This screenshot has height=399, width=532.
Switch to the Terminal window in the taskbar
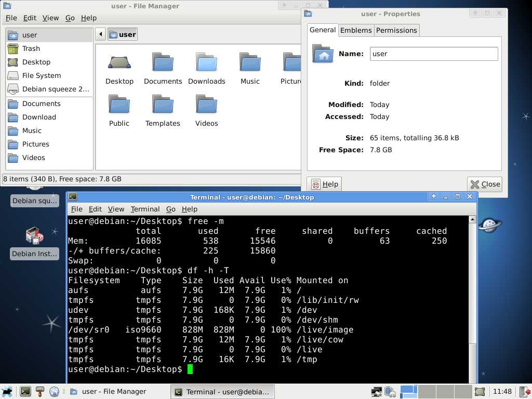click(x=223, y=392)
